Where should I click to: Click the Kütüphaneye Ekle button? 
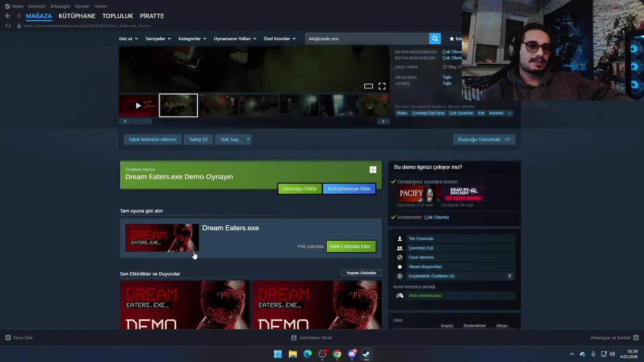pos(349,189)
